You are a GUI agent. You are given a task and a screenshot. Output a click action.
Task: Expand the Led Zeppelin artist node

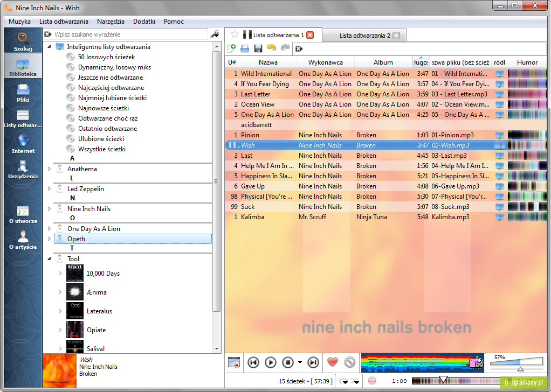click(49, 189)
